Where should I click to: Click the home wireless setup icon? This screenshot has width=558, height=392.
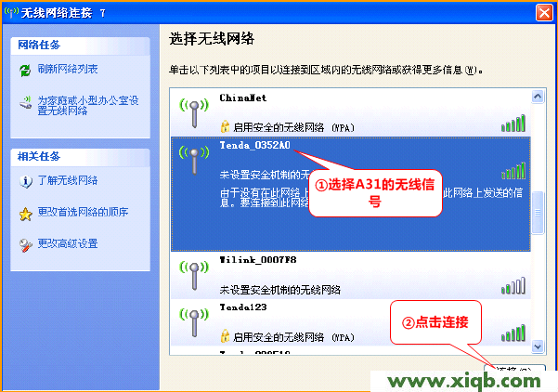click(25, 103)
